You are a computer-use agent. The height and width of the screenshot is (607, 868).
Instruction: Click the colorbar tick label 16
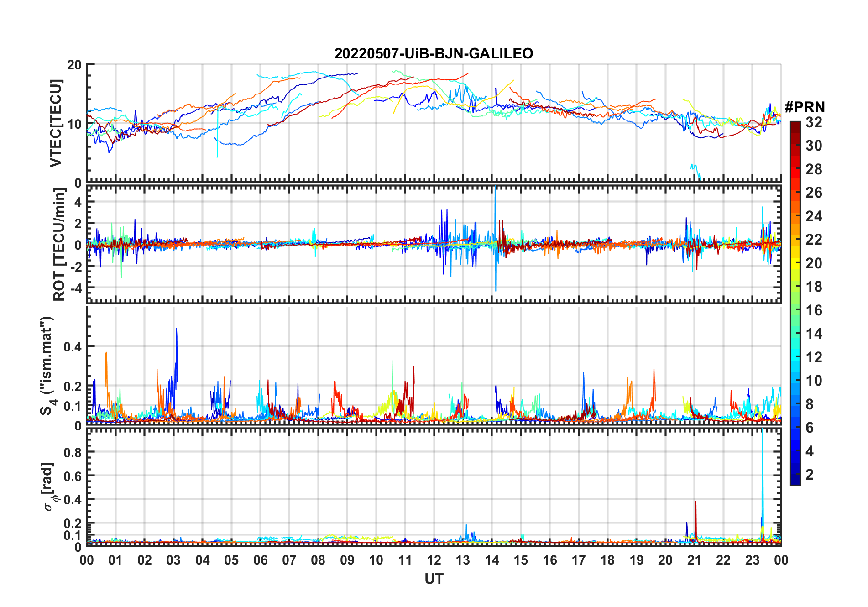pyautogui.click(x=814, y=310)
